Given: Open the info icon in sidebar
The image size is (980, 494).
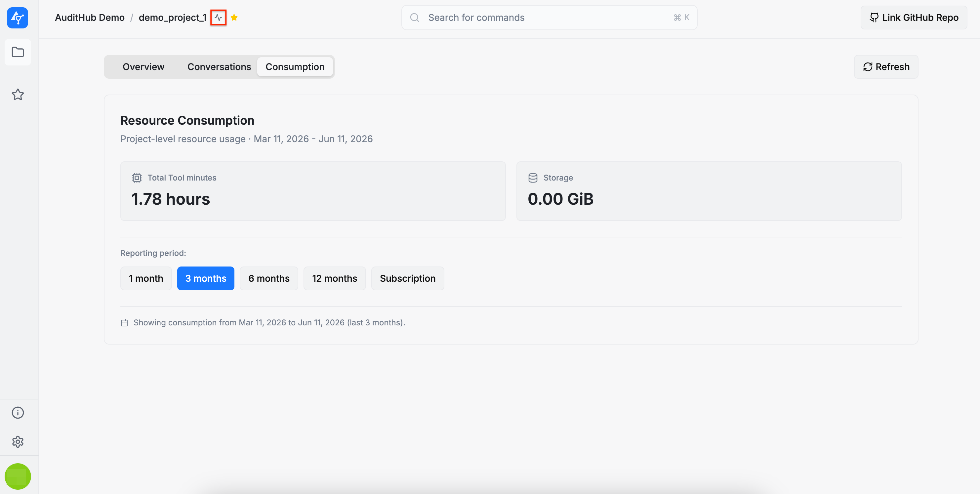Looking at the screenshot, I should pos(18,413).
